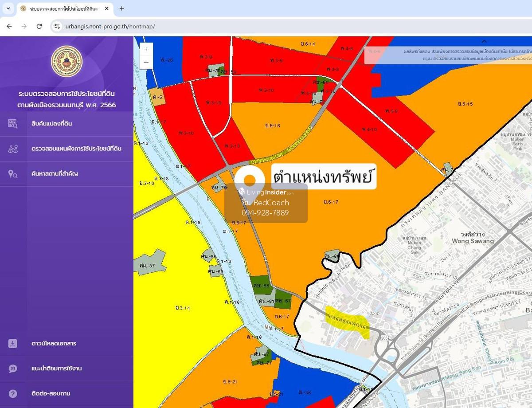This screenshot has height=408, width=532.
Task: Select the ติดต่อ-สอบถาม link
Action: [x=51, y=394]
